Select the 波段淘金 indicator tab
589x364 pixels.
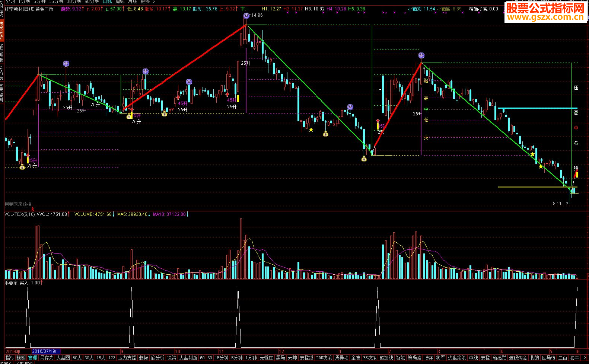[x=518, y=358]
